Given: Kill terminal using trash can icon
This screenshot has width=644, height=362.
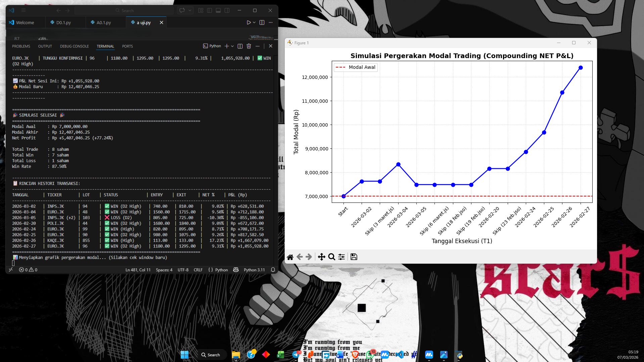Looking at the screenshot, I should (249, 46).
